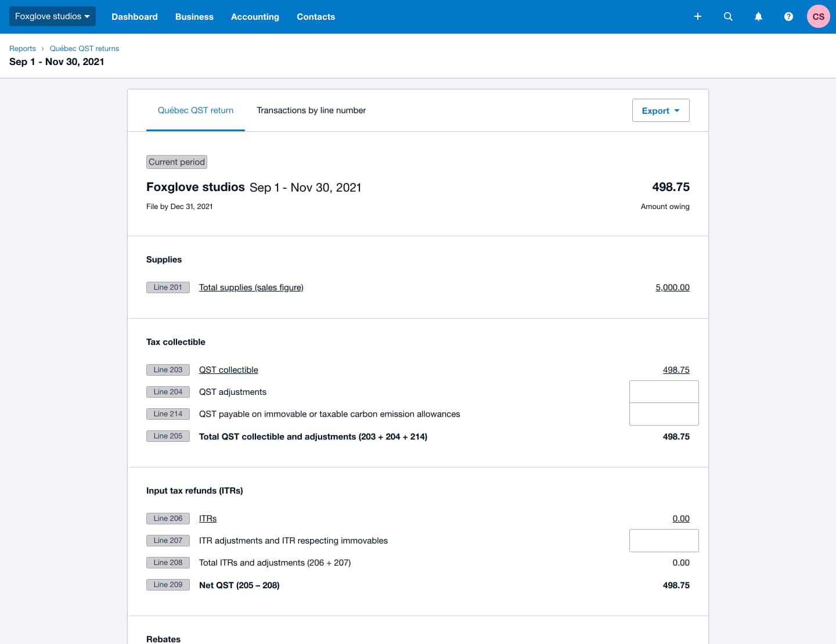Focus the Line 214 carbon allowances field

coord(664,414)
